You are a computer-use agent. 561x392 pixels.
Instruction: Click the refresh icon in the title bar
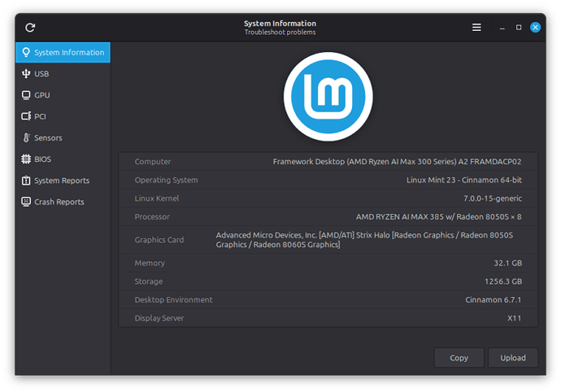click(30, 28)
